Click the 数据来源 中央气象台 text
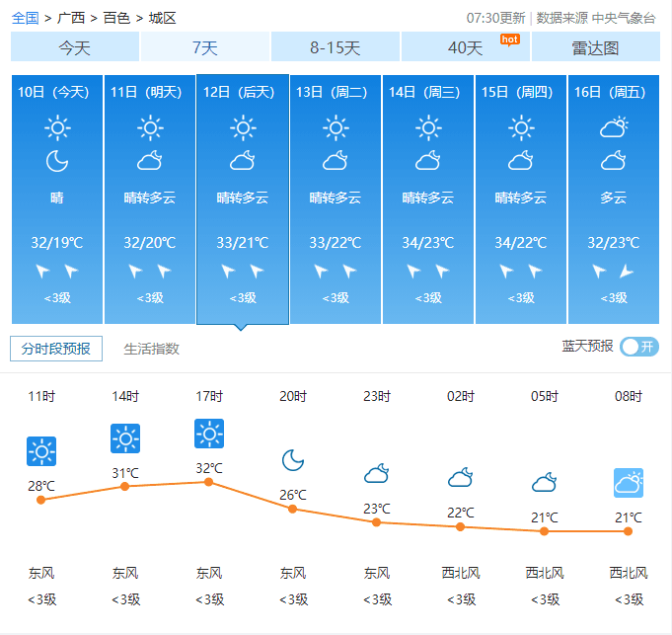The width and height of the screenshot is (672, 635). (596, 18)
